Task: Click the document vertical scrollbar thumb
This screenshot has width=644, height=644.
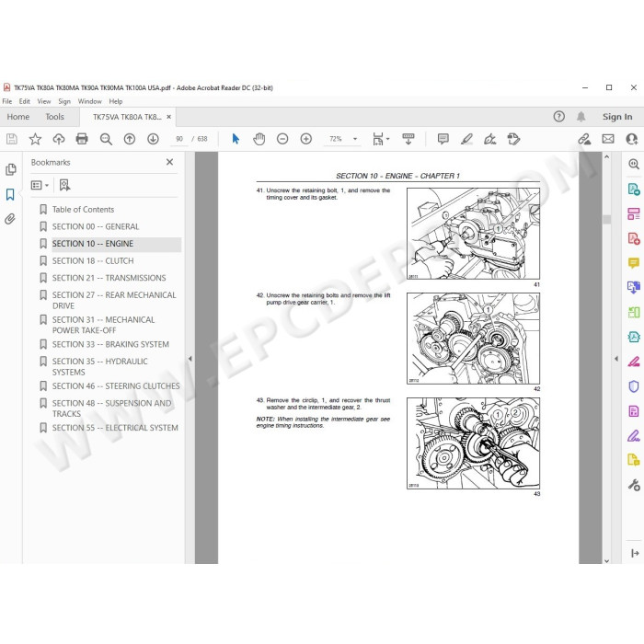Action: 606,219
